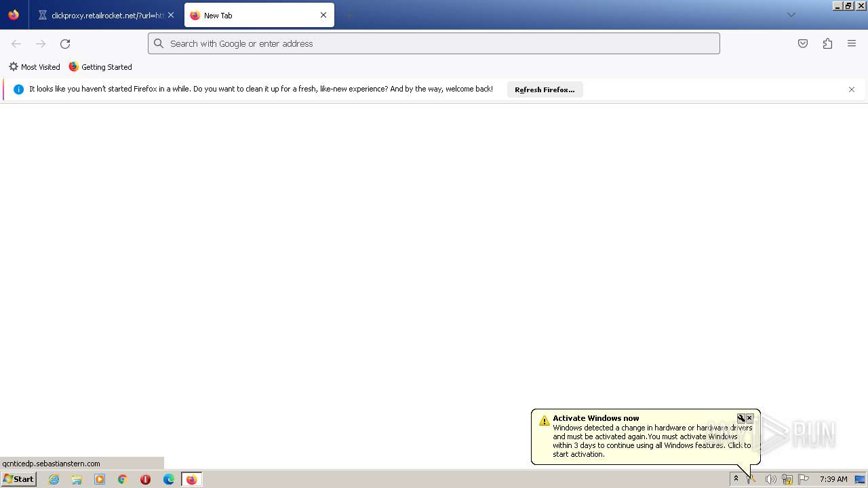Open the volume speaker tray icon
868x488 pixels.
(770, 479)
